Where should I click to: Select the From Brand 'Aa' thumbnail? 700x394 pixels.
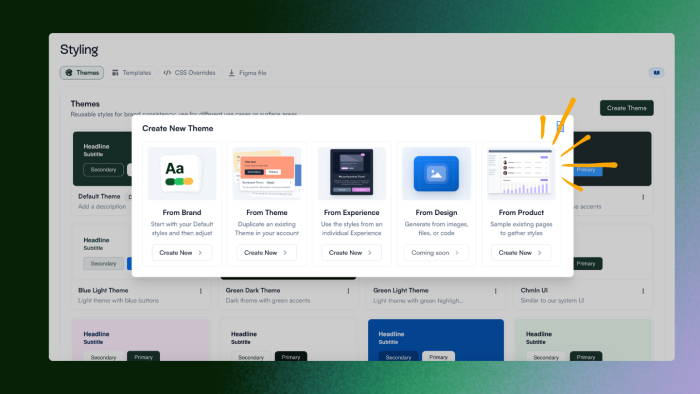click(182, 174)
